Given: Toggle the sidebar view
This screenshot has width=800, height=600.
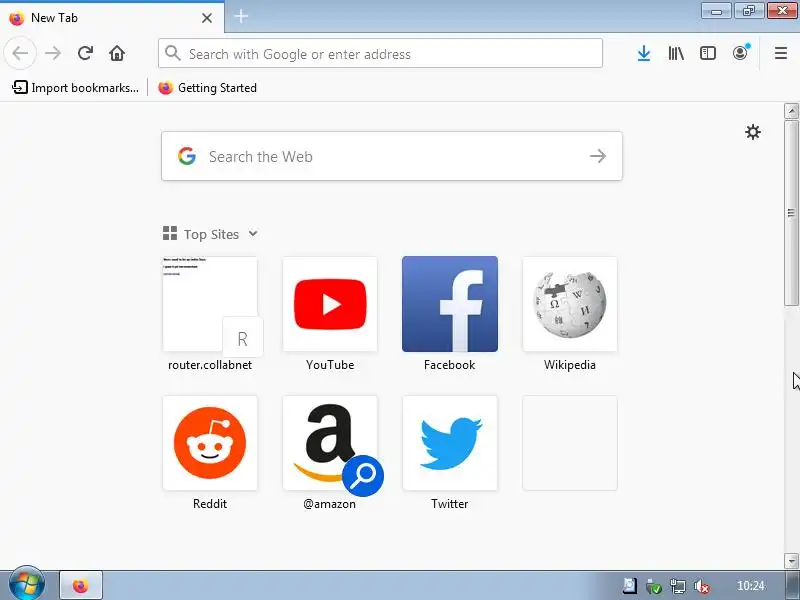Looking at the screenshot, I should click(x=708, y=53).
